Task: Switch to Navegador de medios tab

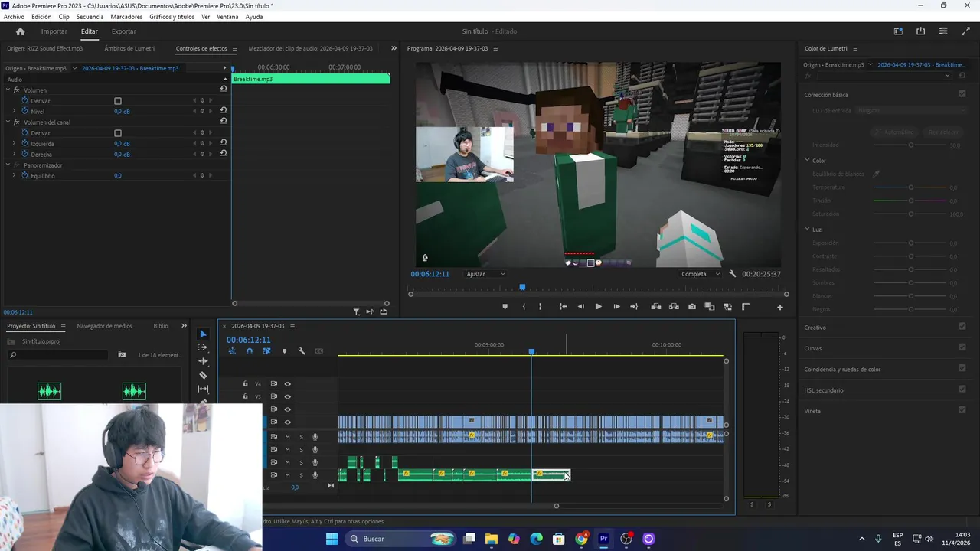Action: point(104,326)
